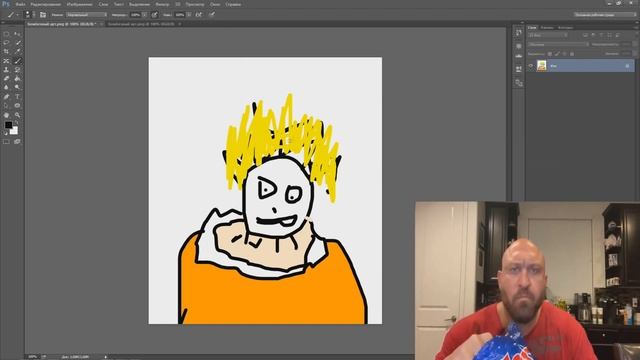Screen dimensions: 640x360
Task: Select the Clone Stamp tool
Action: 6,70
